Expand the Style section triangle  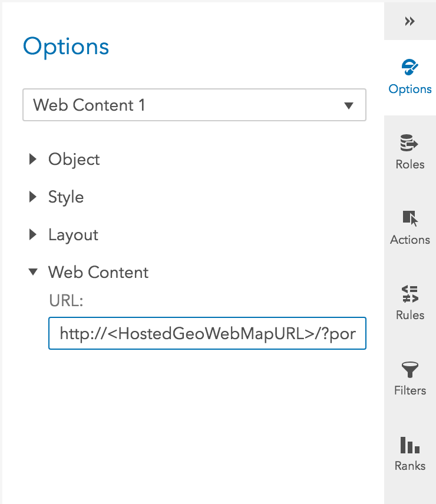coord(33,197)
